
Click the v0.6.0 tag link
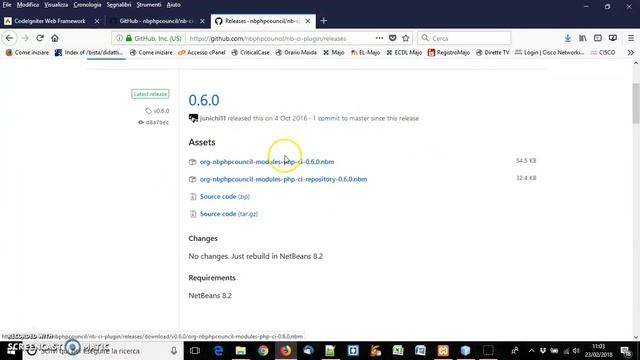[x=157, y=111]
